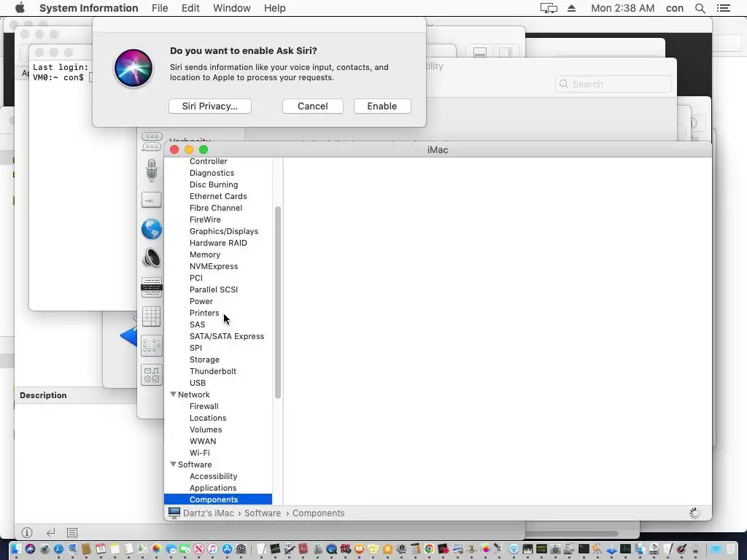Click Software in the path bar
Image resolution: width=747 pixels, height=560 pixels.
263,513
